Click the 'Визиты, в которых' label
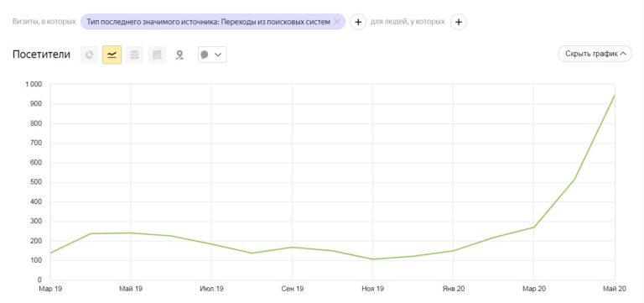Screen dimensions: 644x303 coord(44,22)
